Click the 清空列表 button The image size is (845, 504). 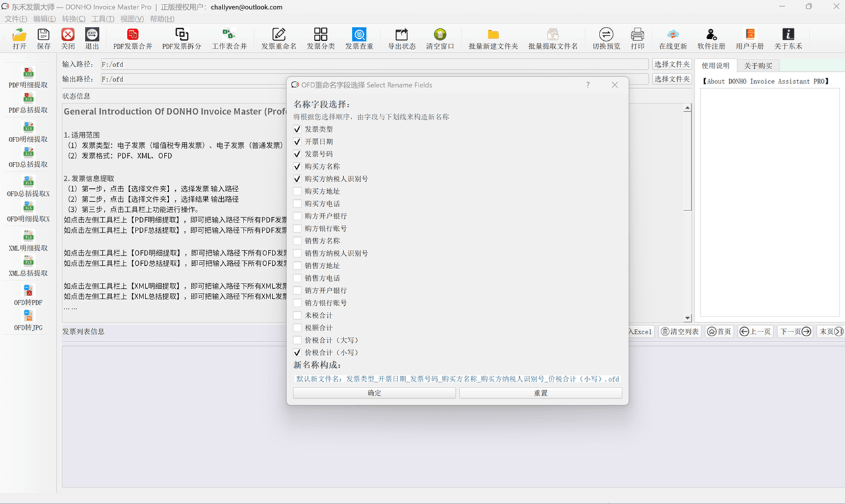pyautogui.click(x=680, y=332)
